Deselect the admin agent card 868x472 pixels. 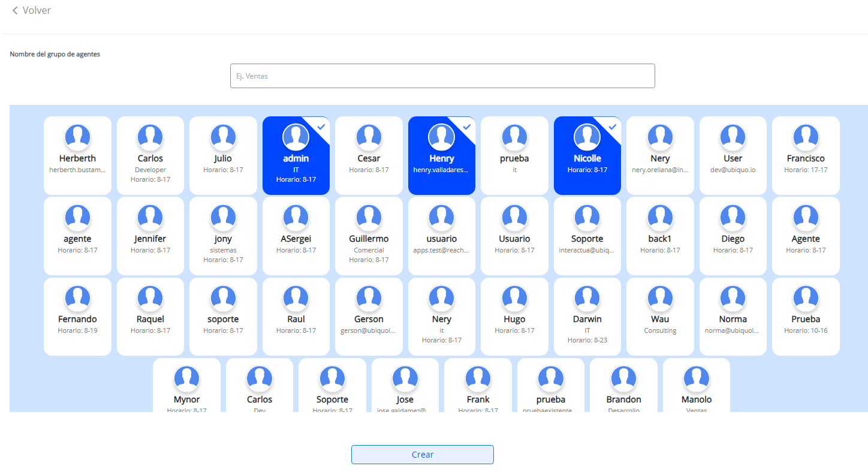[296, 156]
